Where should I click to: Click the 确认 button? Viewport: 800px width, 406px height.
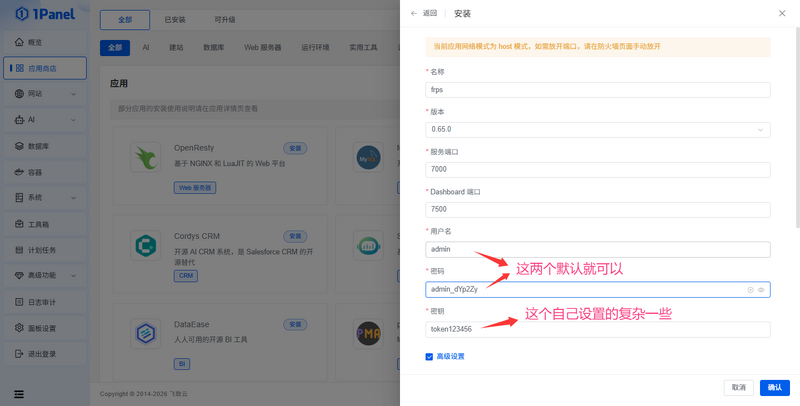(x=774, y=387)
